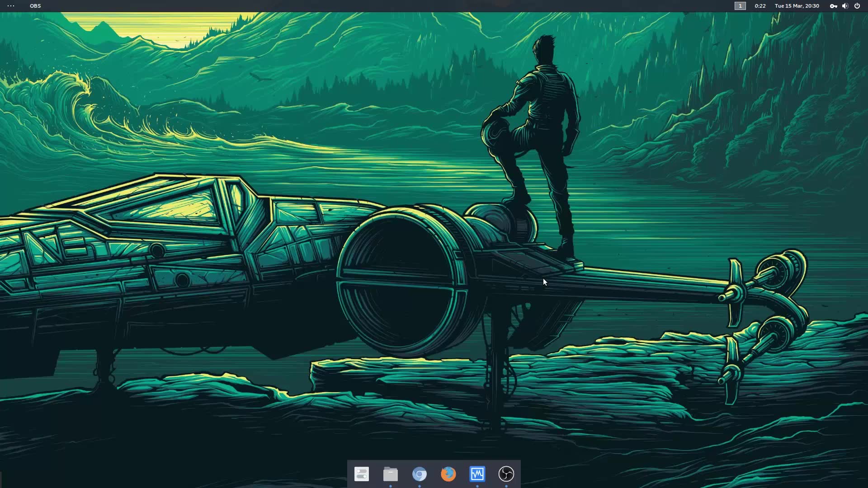Open the Files folder icon in dock
868x488 pixels.
click(391, 474)
